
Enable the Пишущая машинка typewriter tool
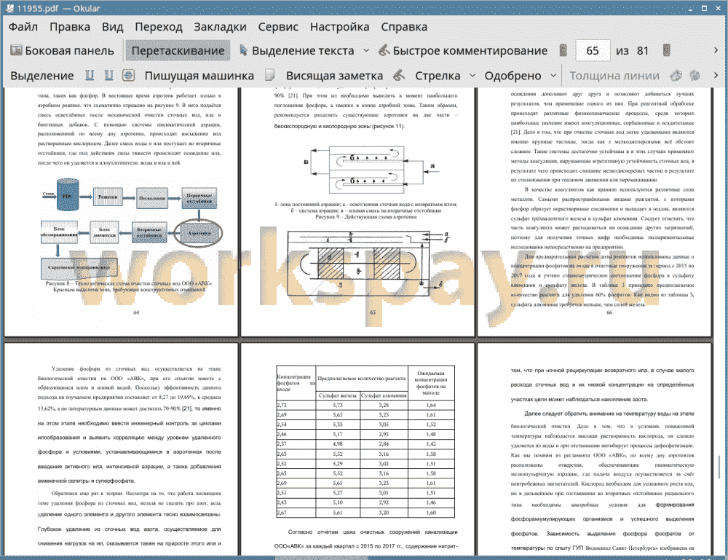click(x=199, y=76)
